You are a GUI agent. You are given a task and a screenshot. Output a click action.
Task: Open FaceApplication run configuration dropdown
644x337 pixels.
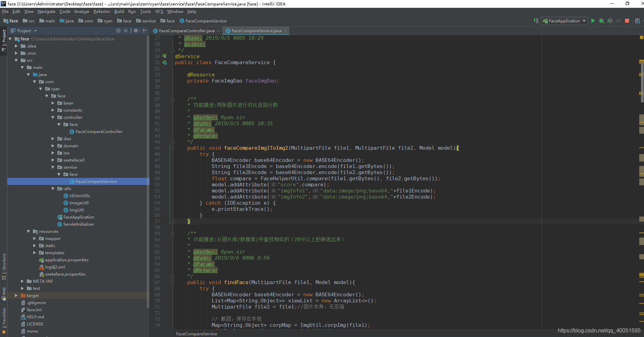click(x=565, y=21)
